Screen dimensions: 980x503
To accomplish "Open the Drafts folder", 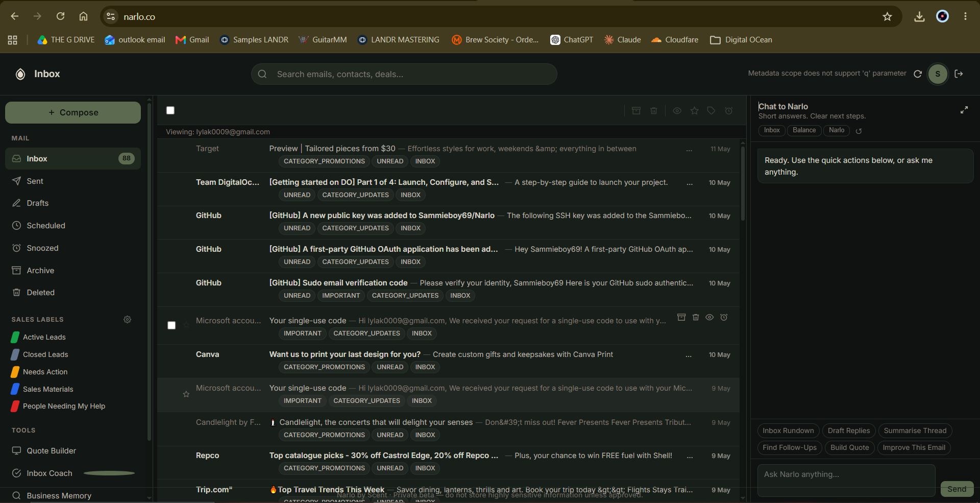I will click(x=73, y=203).
